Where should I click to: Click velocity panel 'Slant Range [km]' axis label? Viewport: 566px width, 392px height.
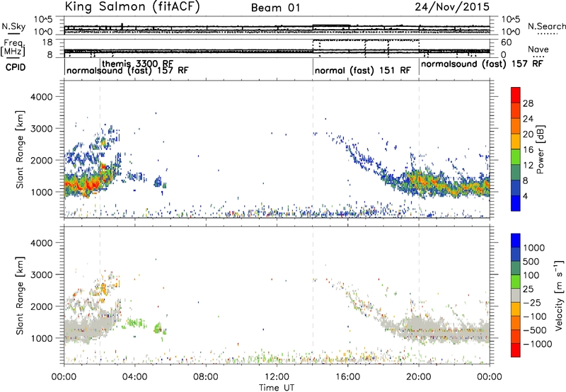point(20,296)
